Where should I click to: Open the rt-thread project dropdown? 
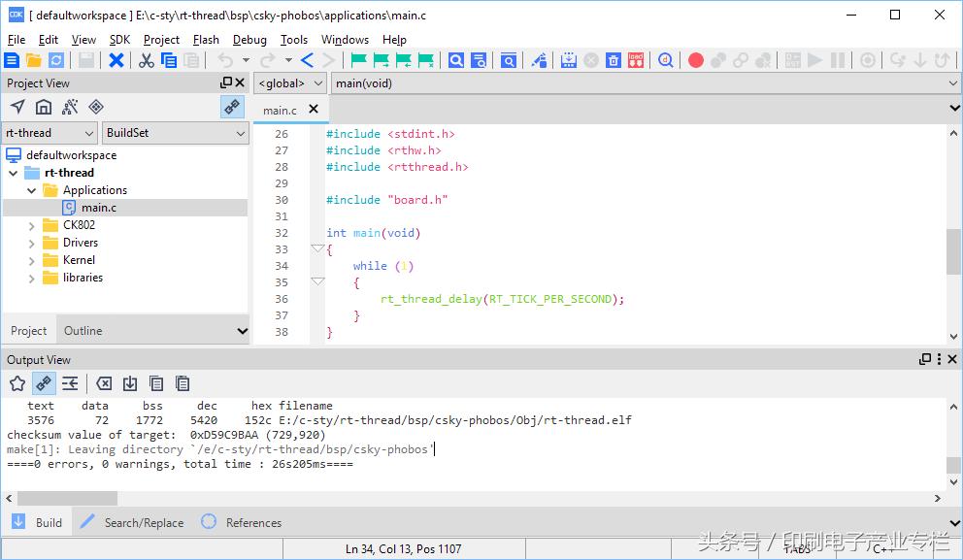(x=50, y=133)
